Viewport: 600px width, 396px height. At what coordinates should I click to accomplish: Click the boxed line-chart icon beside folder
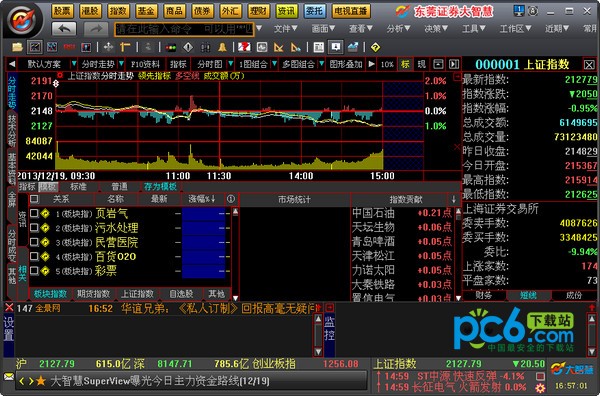(x=35, y=47)
